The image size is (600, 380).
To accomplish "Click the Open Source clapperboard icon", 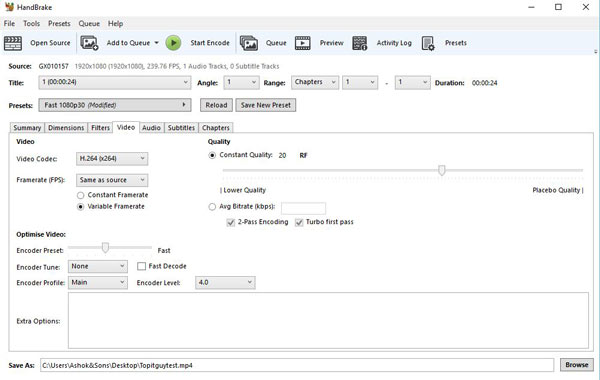I will pyautogui.click(x=13, y=43).
